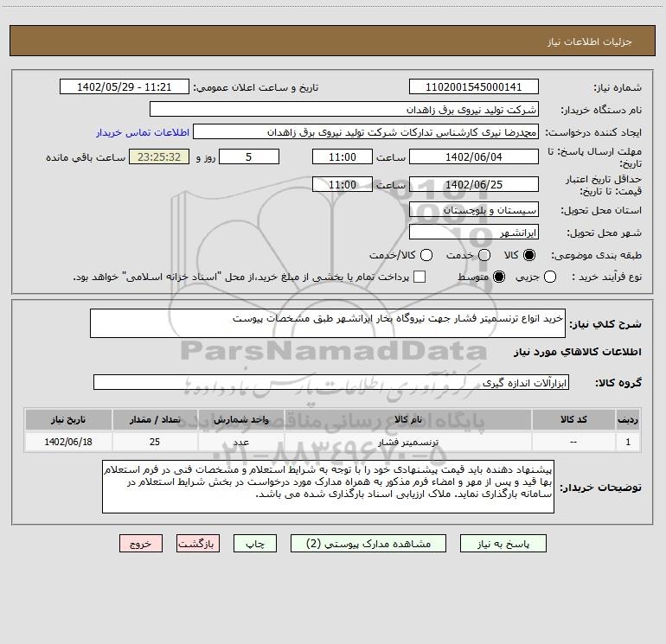Choose متوسط purchase process type
This screenshot has height=644, width=666.
(499, 277)
